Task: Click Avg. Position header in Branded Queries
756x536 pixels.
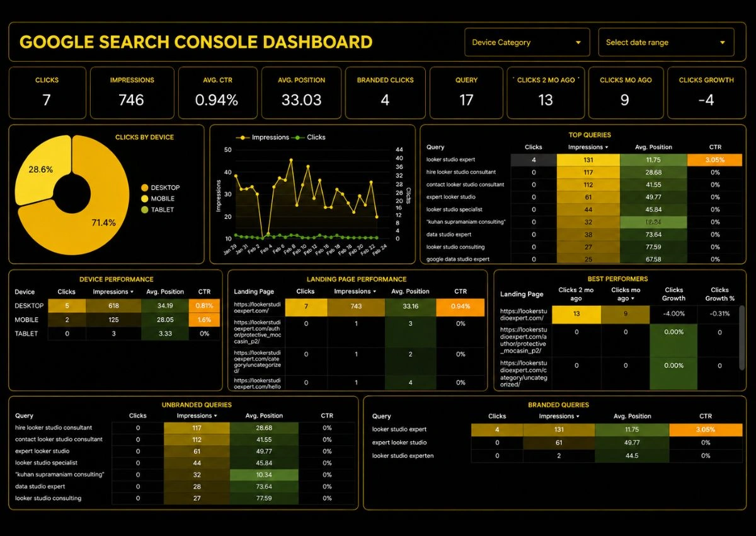Action: pos(631,416)
